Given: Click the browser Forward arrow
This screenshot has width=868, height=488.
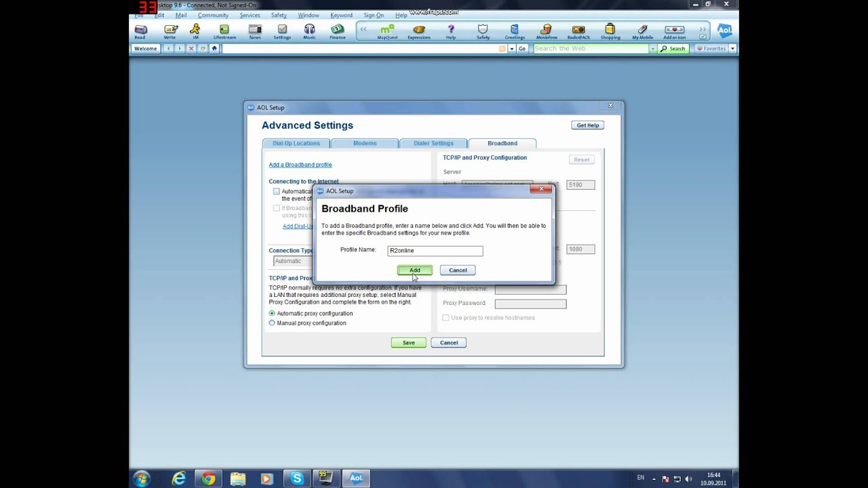Looking at the screenshot, I should tap(180, 49).
